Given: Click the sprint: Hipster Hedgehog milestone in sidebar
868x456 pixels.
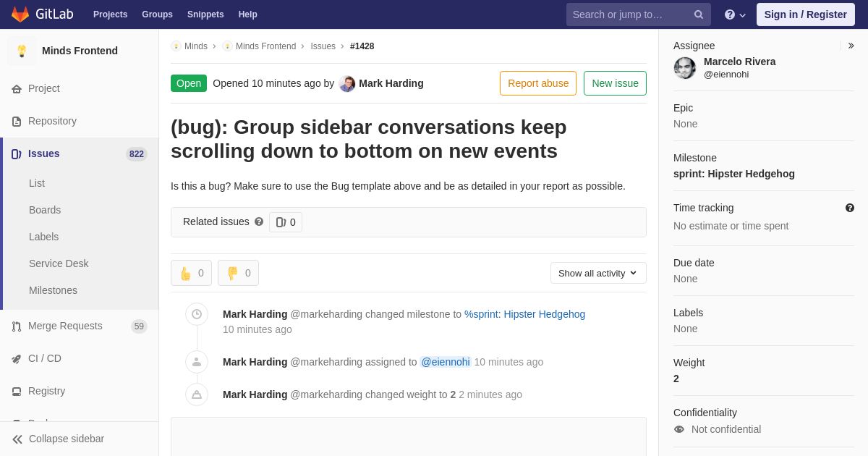Looking at the screenshot, I should [734, 174].
